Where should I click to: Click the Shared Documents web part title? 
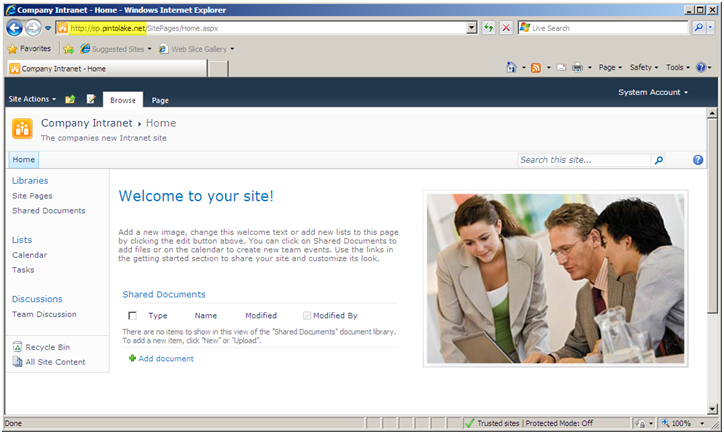coord(164,295)
